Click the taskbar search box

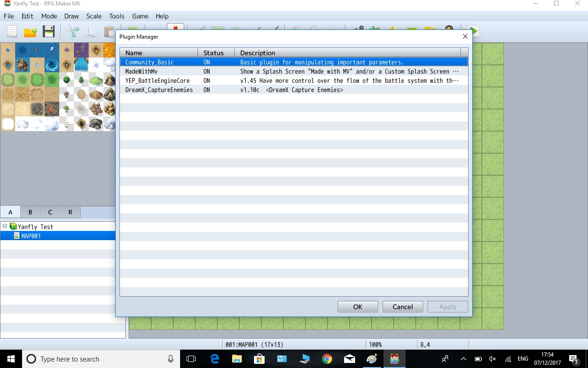click(x=101, y=359)
